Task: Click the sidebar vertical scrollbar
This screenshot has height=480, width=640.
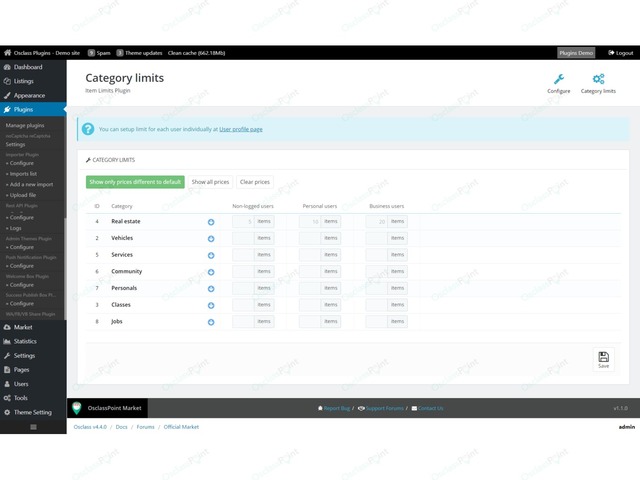Action: point(65,269)
